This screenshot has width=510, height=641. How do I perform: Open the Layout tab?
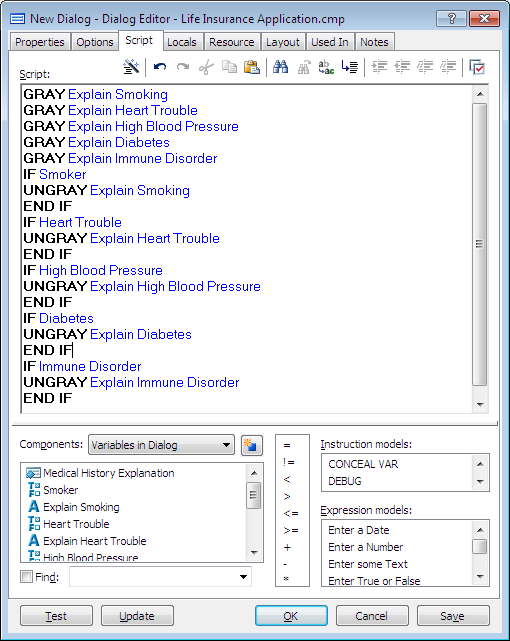(283, 42)
